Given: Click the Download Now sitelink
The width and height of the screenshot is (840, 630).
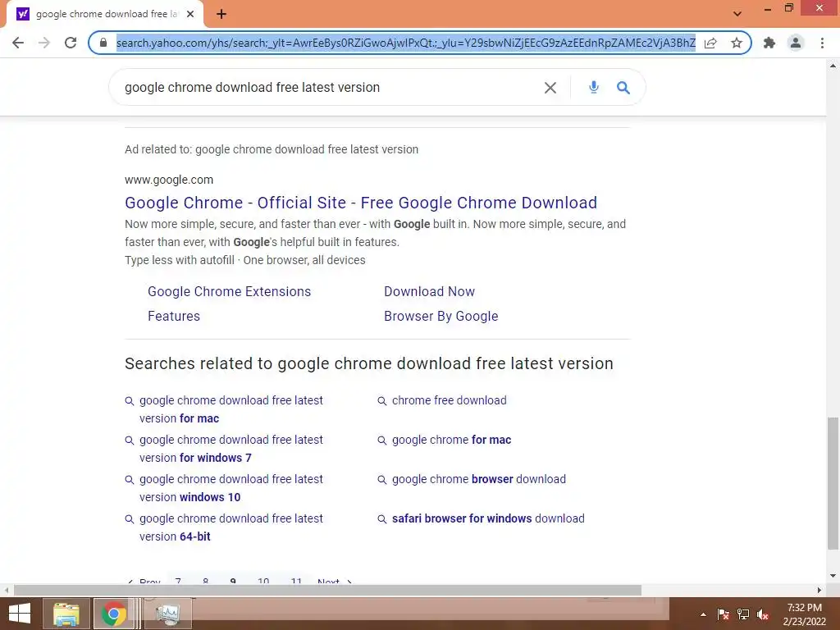Looking at the screenshot, I should pos(429,291).
